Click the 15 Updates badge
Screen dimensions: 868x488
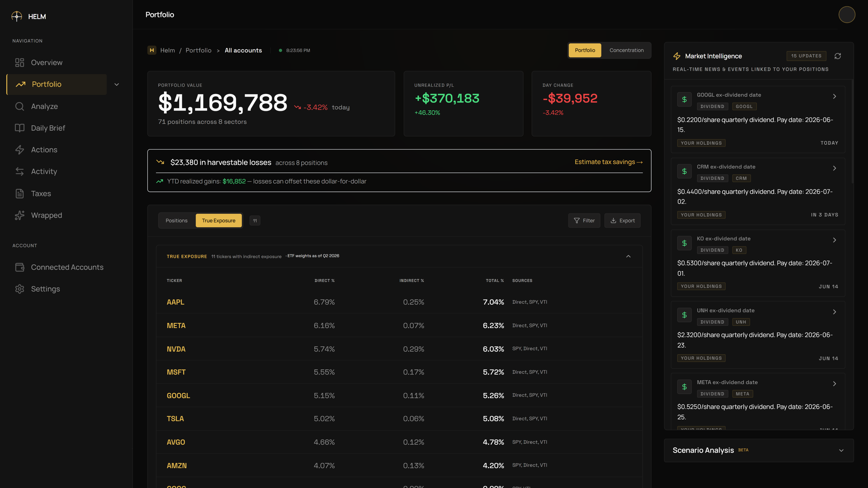pyautogui.click(x=806, y=56)
